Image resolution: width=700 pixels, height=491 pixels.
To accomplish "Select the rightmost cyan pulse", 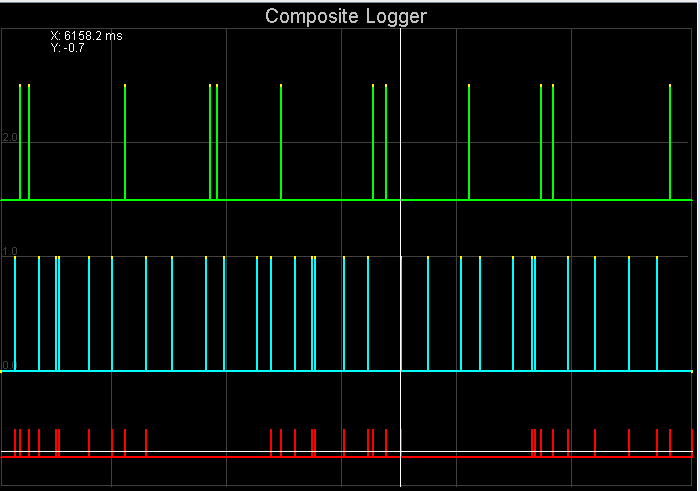I will pyautogui.click(x=657, y=312).
